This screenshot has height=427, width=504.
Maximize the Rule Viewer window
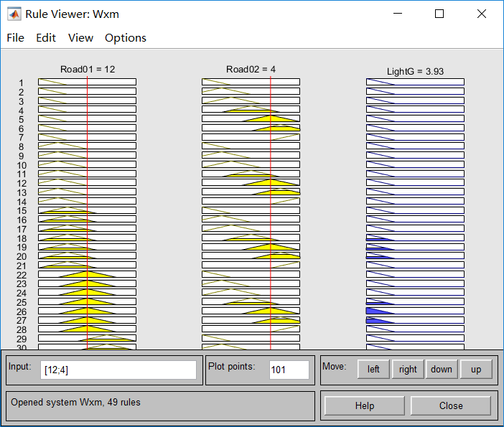coord(439,14)
